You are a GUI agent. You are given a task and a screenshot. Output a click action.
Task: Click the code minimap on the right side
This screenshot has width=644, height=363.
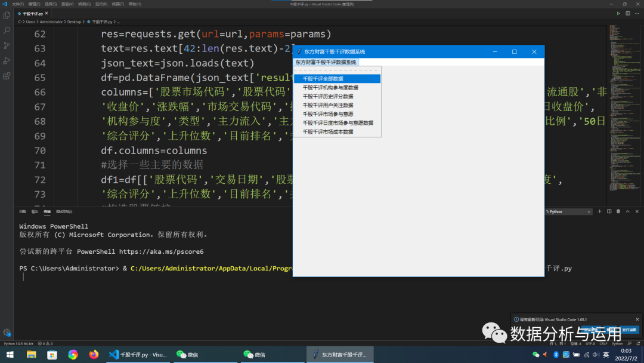pos(624,107)
